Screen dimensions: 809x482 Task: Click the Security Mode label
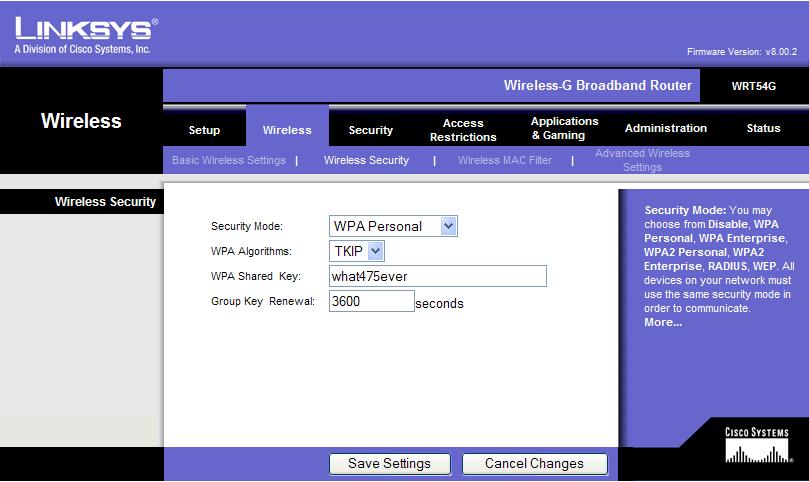point(247,226)
